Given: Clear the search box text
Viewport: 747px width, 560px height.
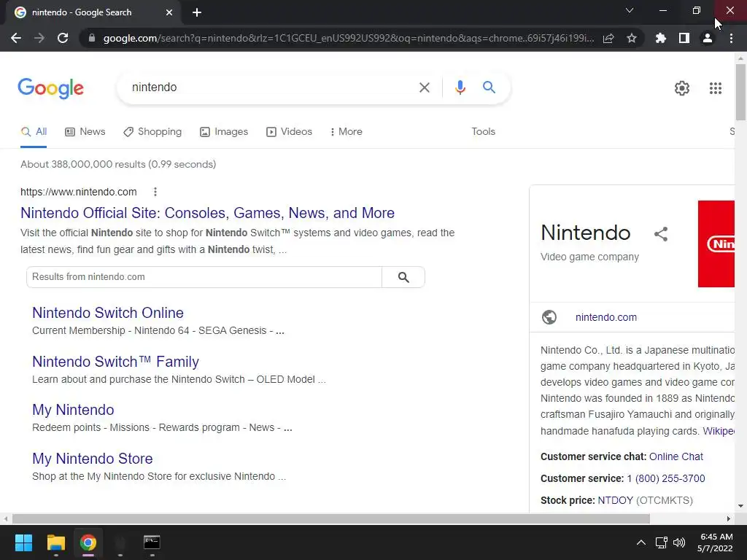Looking at the screenshot, I should click(424, 87).
